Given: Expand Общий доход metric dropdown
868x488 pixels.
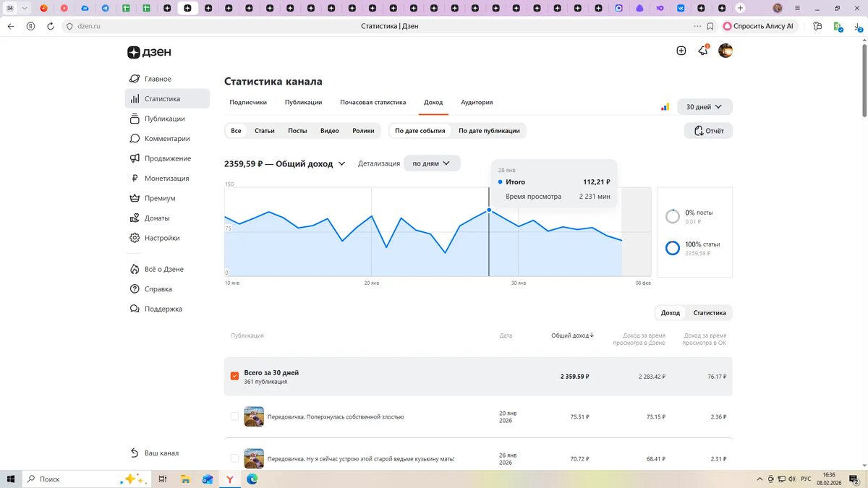Looking at the screenshot, I should tap(341, 164).
